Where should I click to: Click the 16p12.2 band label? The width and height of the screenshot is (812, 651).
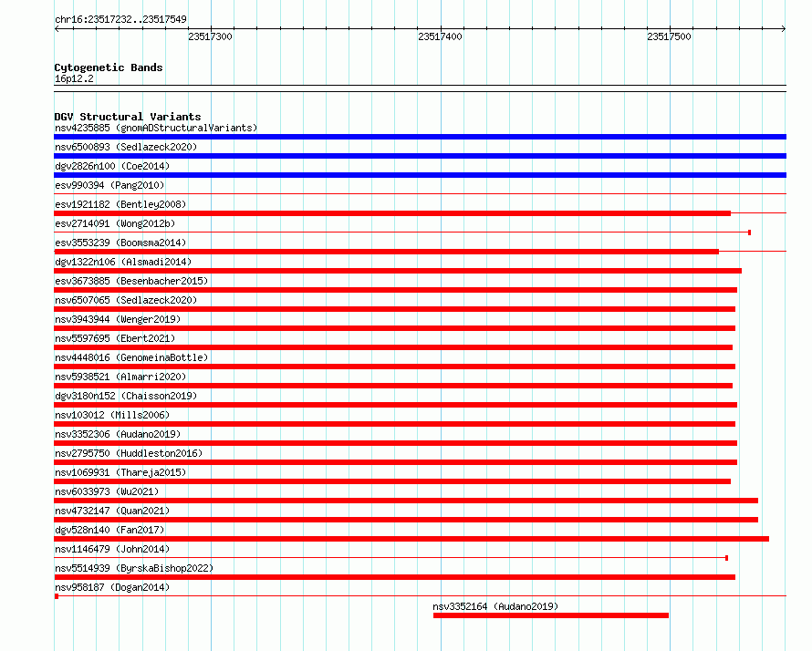[x=74, y=78]
